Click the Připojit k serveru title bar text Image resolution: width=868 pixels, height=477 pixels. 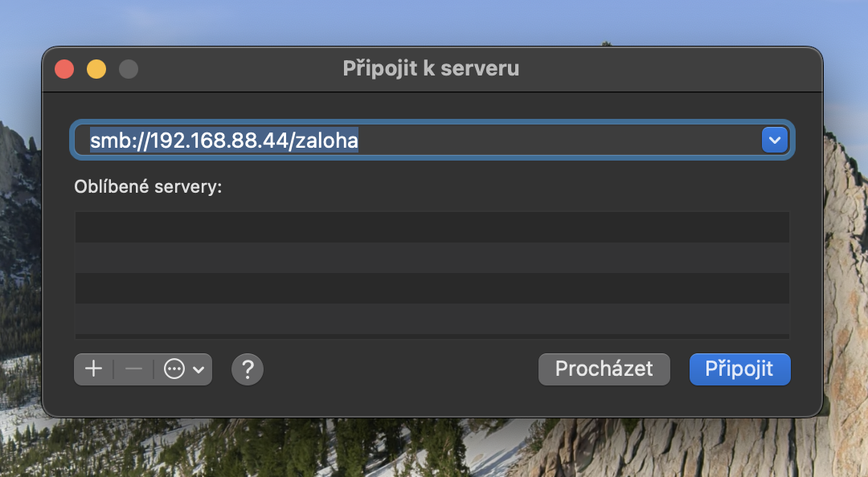[432, 69]
